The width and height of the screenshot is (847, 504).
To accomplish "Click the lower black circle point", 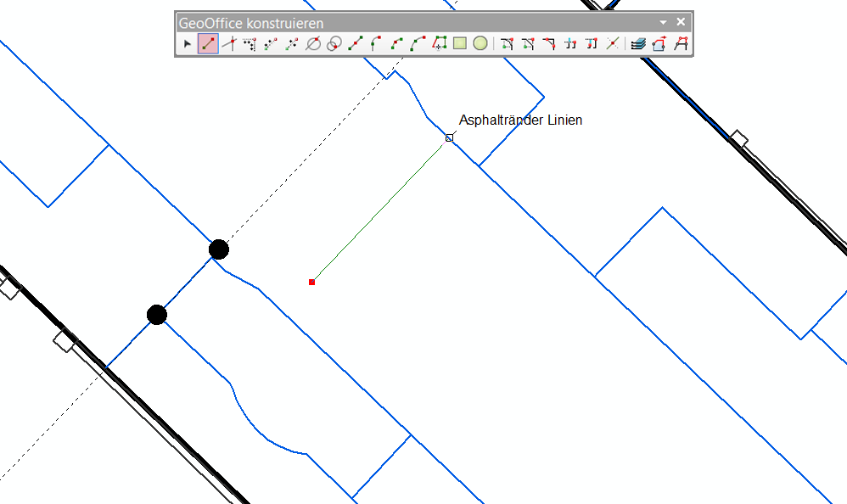I will click(x=157, y=315).
